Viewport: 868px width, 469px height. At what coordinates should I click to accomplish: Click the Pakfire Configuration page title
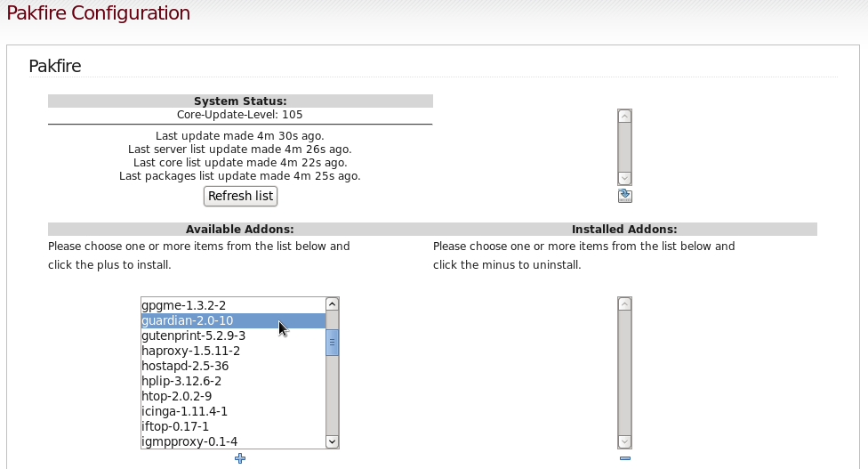pos(98,12)
